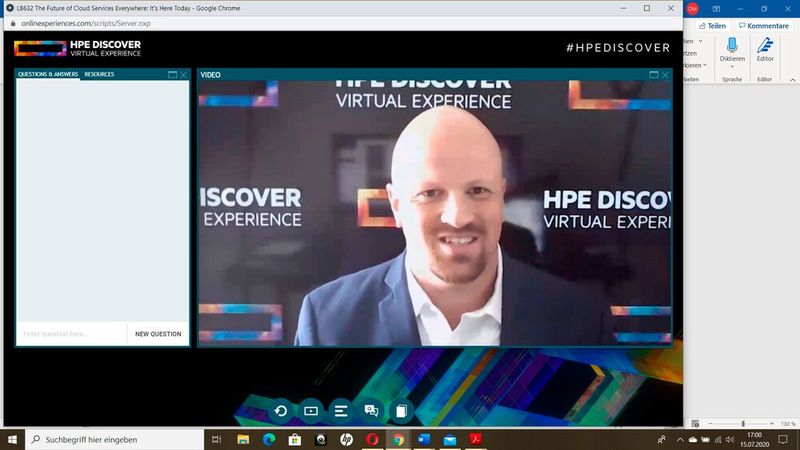
Task: Submit with the New Question button
Action: click(x=158, y=334)
